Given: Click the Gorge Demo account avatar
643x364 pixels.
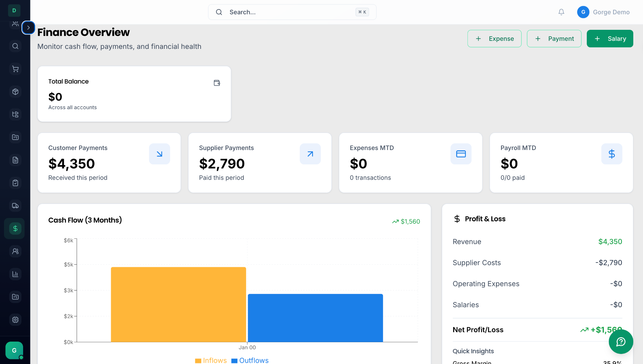Looking at the screenshot, I should (x=583, y=12).
